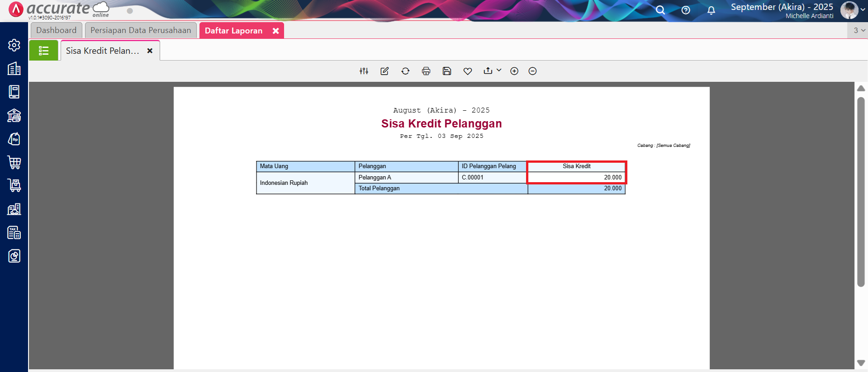This screenshot has width=868, height=372.
Task: Open the settings gear in sidebar
Action: (x=14, y=45)
